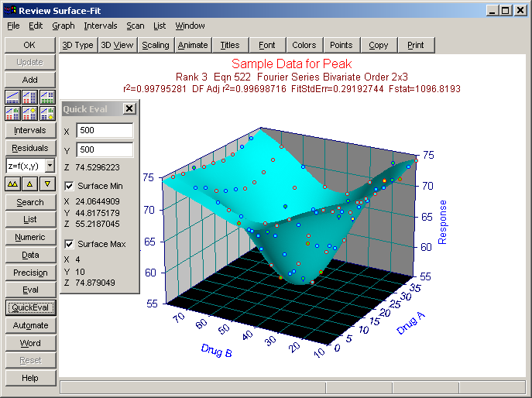Click the 'Response' axis label

[442, 222]
